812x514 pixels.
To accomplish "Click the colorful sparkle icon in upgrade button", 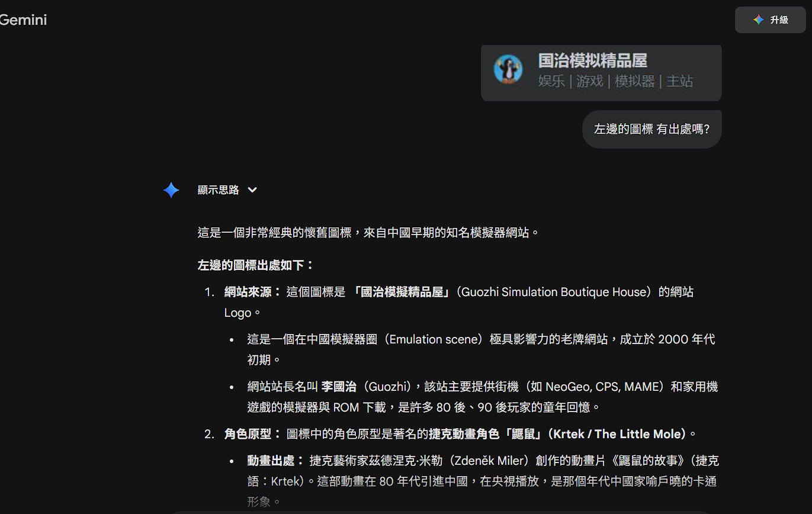I will point(758,20).
